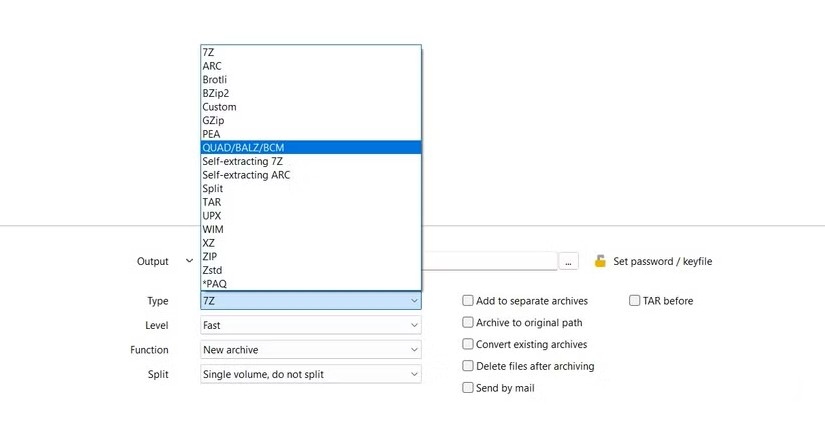Open the Function dropdown New archive

311,349
